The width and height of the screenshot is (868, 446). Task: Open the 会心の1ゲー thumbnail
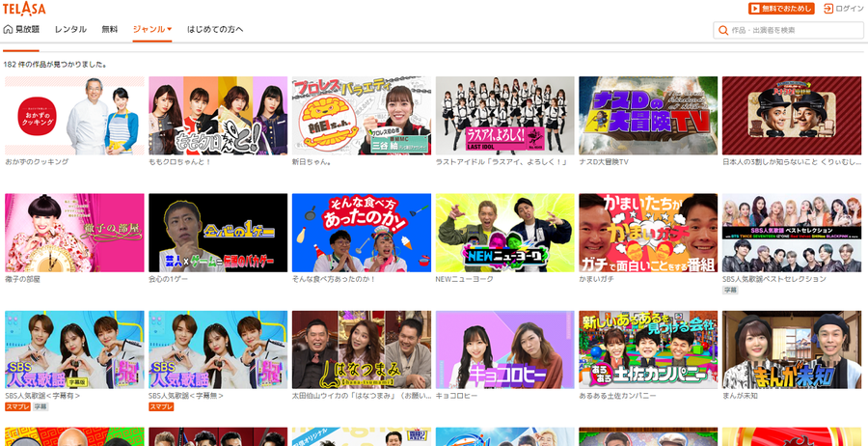[218, 233]
